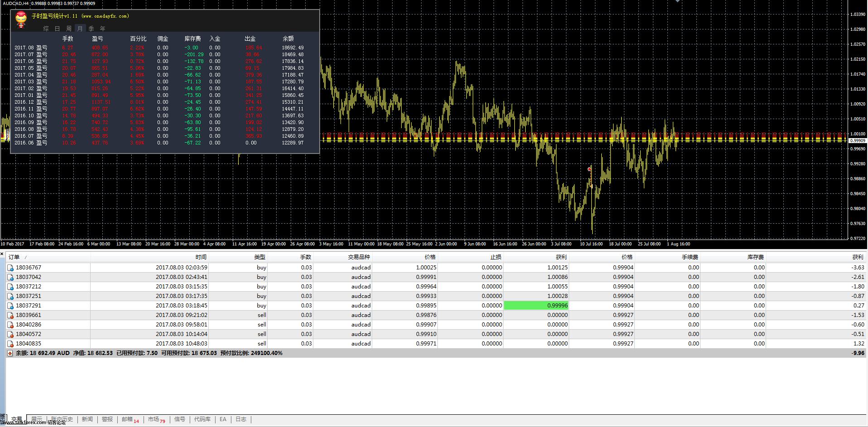Image resolution: width=868 pixels, height=427 pixels.
Task: Click open price 1.00025 in orders table
Action: 426,268
